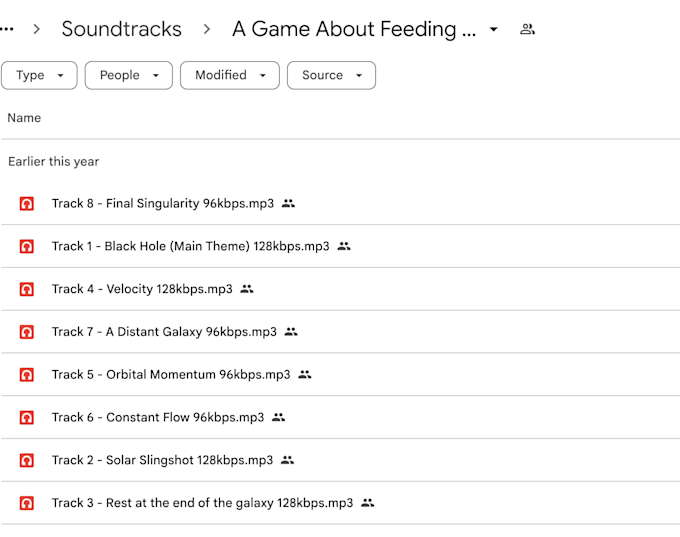Select the audio icon for Track 4 Velocity
The height and width of the screenshot is (537, 680).
point(26,289)
